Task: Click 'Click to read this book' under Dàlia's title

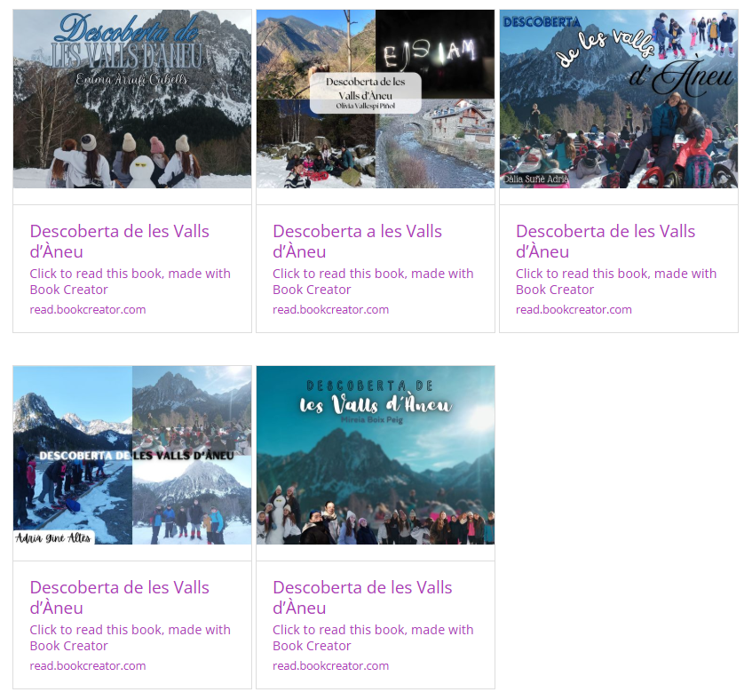Action: click(616, 282)
